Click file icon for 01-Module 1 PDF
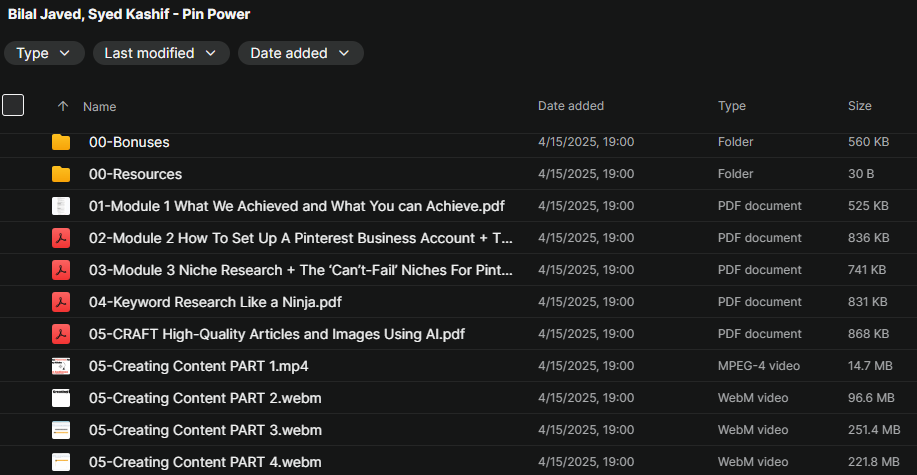The height and width of the screenshot is (475, 917). coord(61,206)
